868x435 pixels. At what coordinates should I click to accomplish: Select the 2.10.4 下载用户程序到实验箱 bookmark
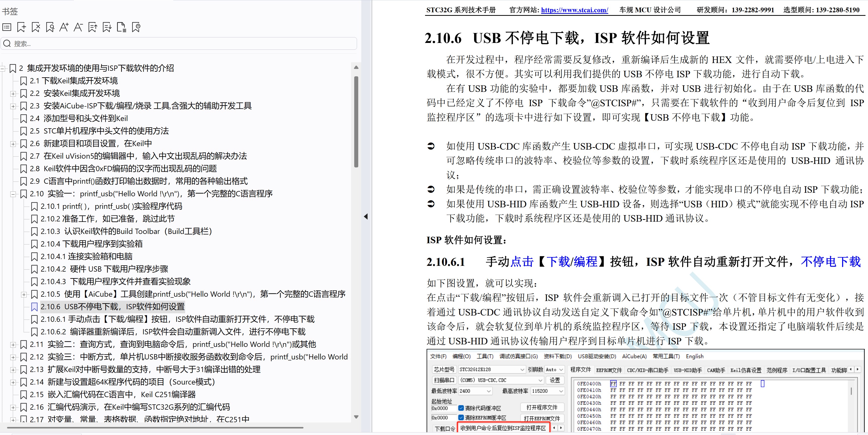[91, 244]
